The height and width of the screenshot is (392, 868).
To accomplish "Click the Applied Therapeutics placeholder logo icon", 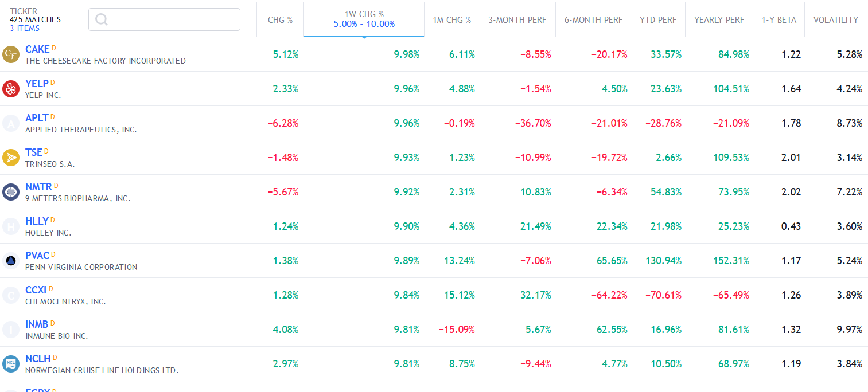I will (x=11, y=123).
